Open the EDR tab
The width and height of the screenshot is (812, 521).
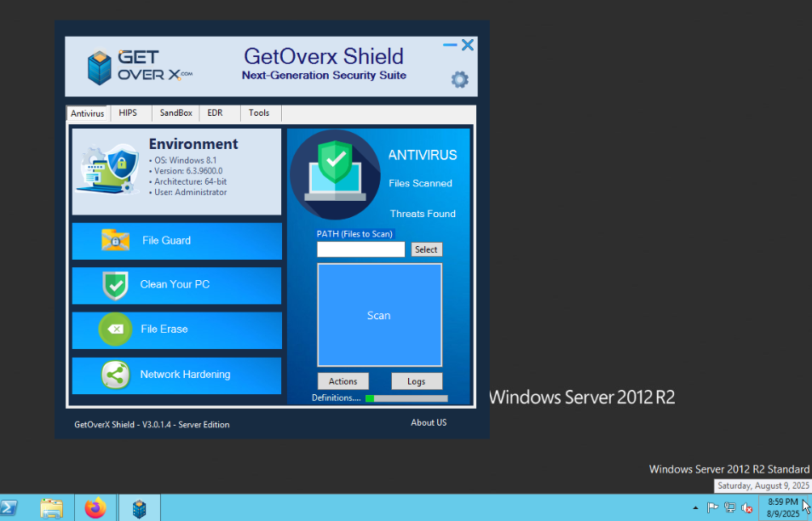[x=215, y=112]
